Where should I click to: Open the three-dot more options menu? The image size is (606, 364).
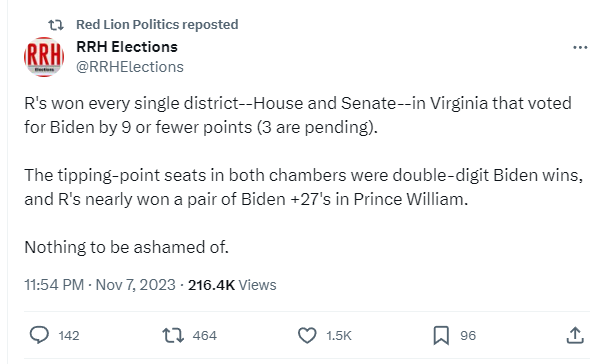click(580, 48)
